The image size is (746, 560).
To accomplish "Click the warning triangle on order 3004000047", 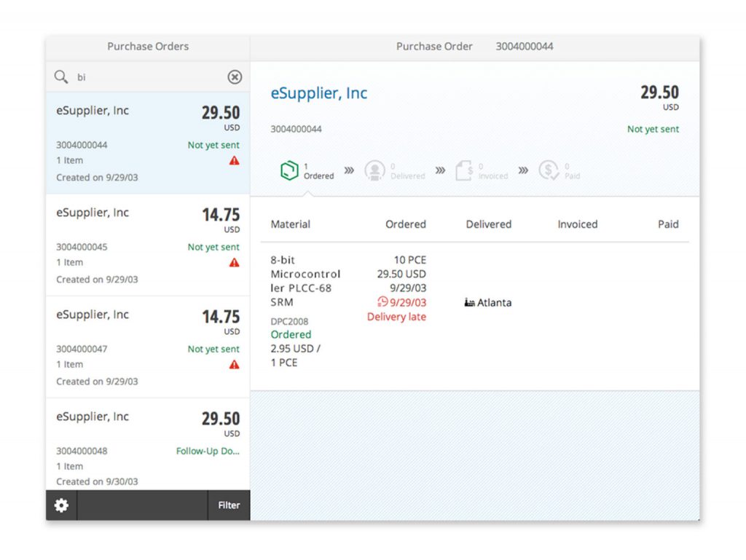I will (234, 366).
